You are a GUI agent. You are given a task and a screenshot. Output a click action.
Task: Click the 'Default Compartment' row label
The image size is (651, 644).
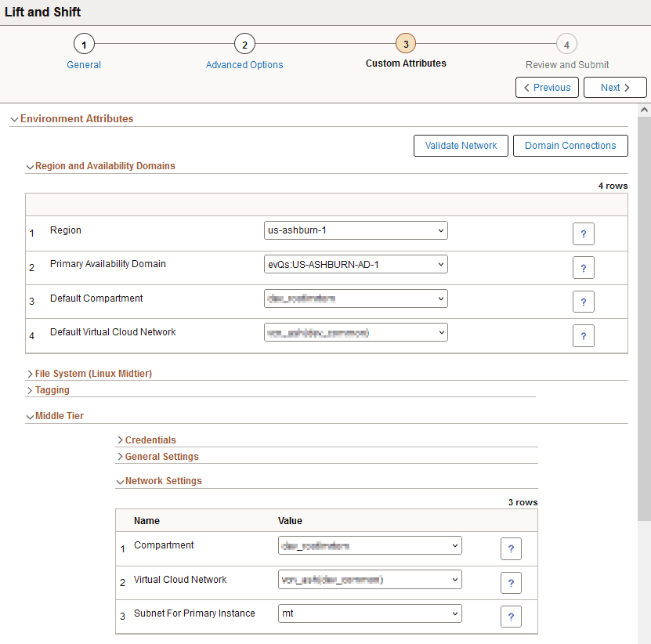click(96, 298)
